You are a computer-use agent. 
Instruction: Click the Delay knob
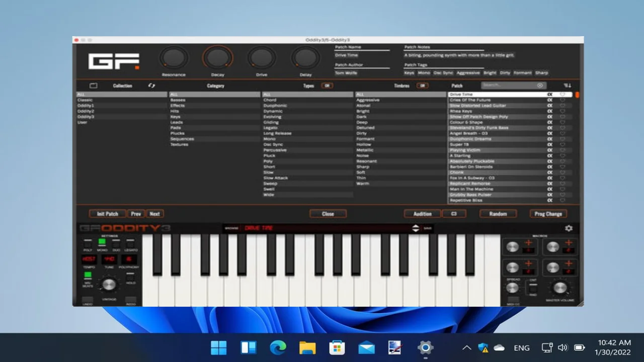pyautogui.click(x=305, y=58)
